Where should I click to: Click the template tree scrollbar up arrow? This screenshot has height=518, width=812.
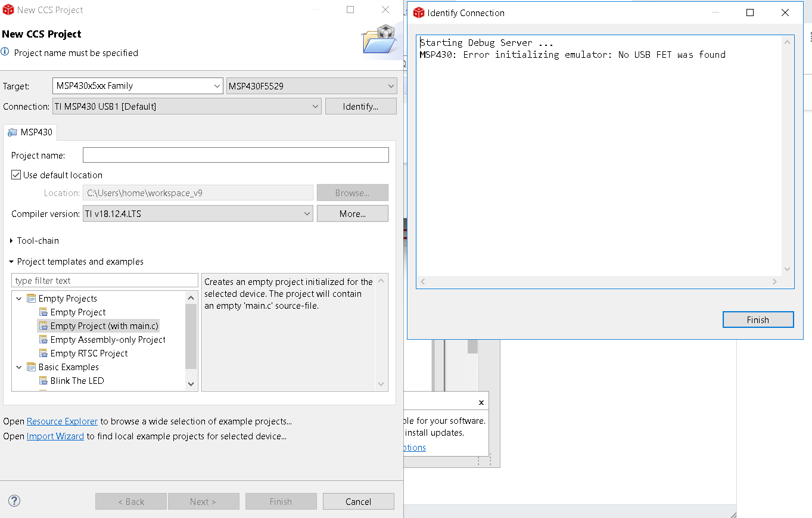(191, 297)
